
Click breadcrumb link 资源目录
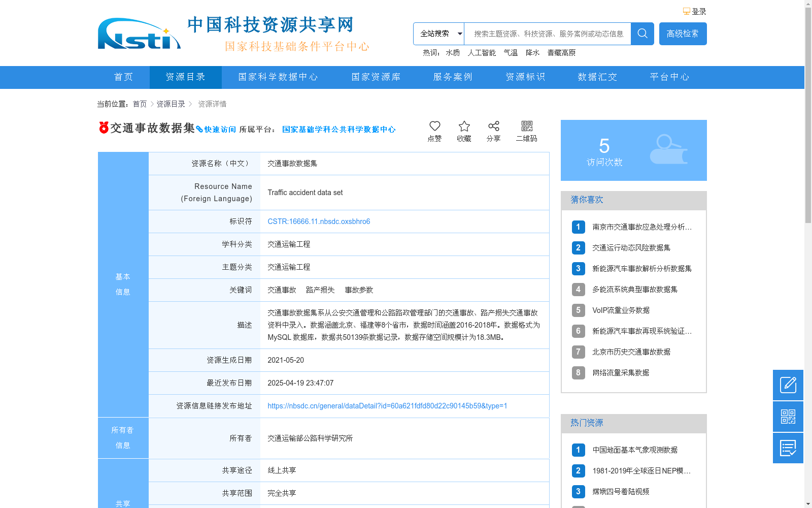[x=171, y=104]
